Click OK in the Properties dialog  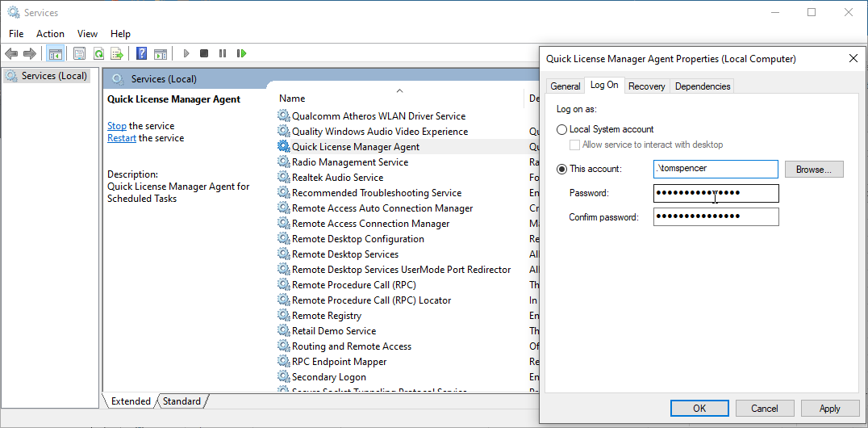(x=699, y=409)
